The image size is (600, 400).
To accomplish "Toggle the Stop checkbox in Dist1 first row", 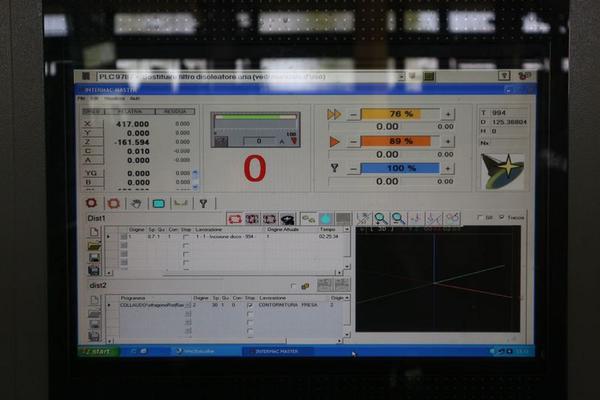I will (186, 237).
